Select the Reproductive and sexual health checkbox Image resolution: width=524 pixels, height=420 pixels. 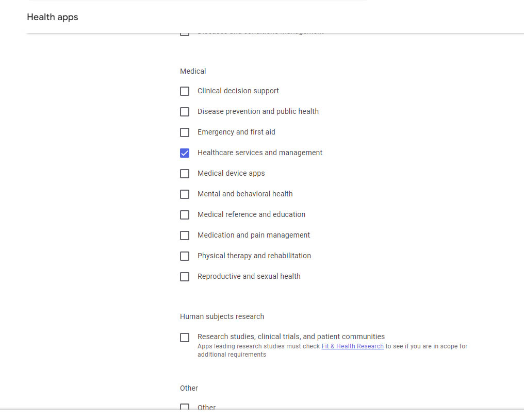185,277
